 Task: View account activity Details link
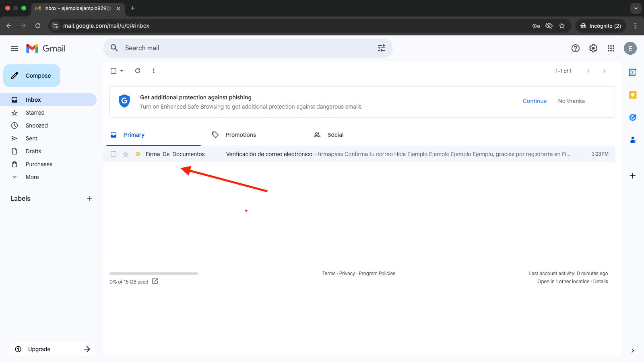[x=601, y=282]
